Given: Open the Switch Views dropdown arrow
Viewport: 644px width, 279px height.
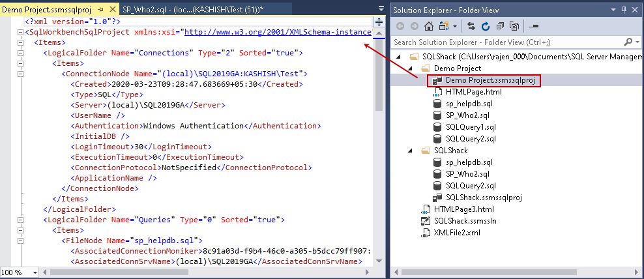Looking at the screenshot, I should point(455,27).
